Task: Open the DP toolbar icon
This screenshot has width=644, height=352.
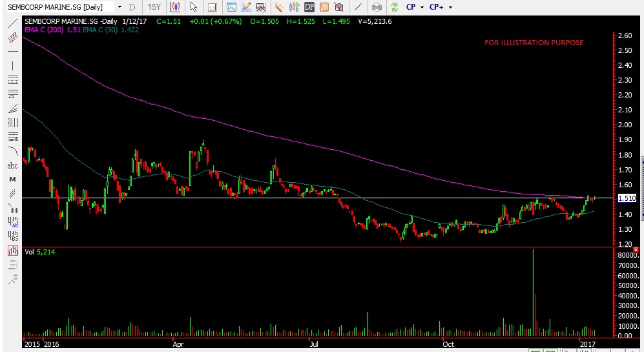Action: pos(309,7)
